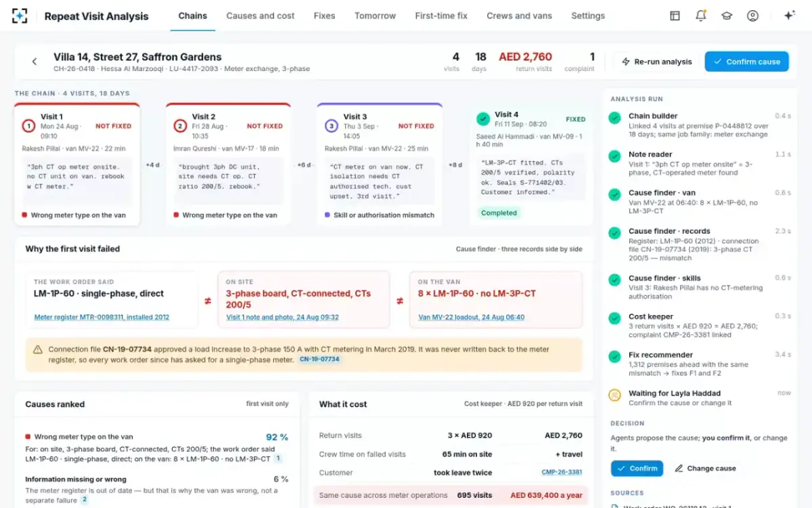Viewport: 812px width, 508px height.
Task: Click the Villa 14, Street 27, Saffron Gardens title
Action: tap(137, 57)
